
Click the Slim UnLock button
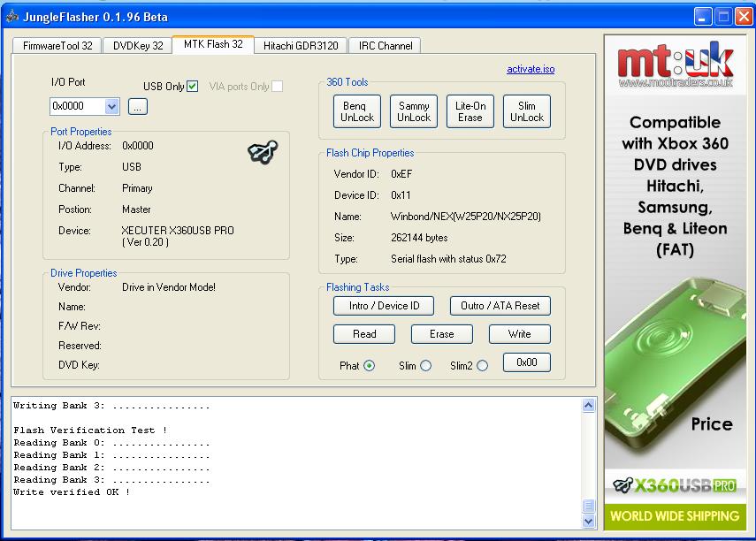click(526, 111)
